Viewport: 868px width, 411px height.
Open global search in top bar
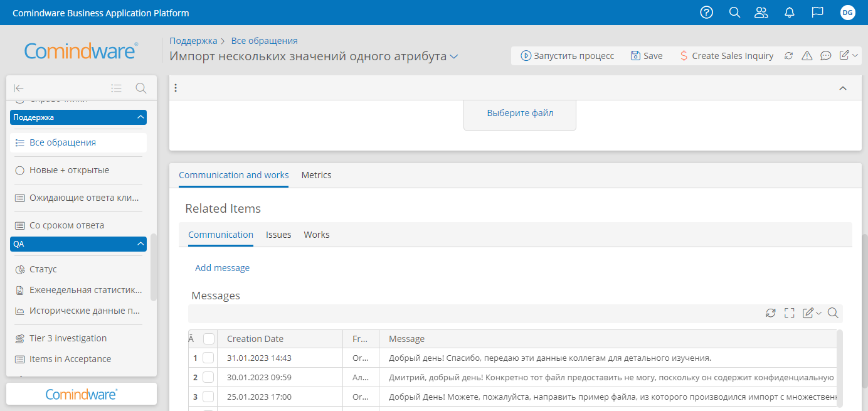(x=735, y=13)
